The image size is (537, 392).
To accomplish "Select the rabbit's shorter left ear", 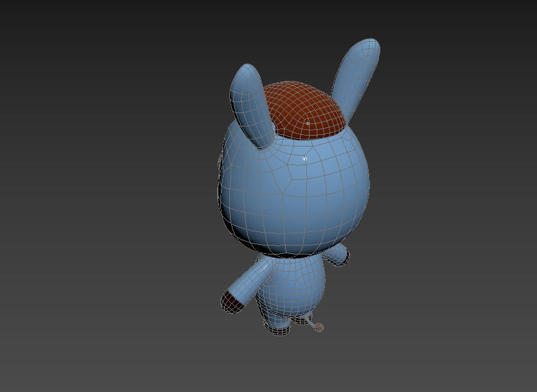I will (252, 106).
